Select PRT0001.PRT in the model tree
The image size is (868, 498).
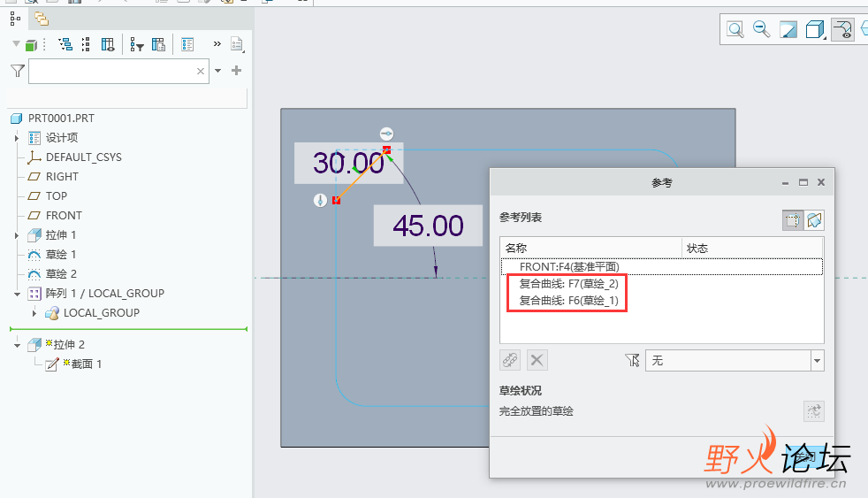61,118
